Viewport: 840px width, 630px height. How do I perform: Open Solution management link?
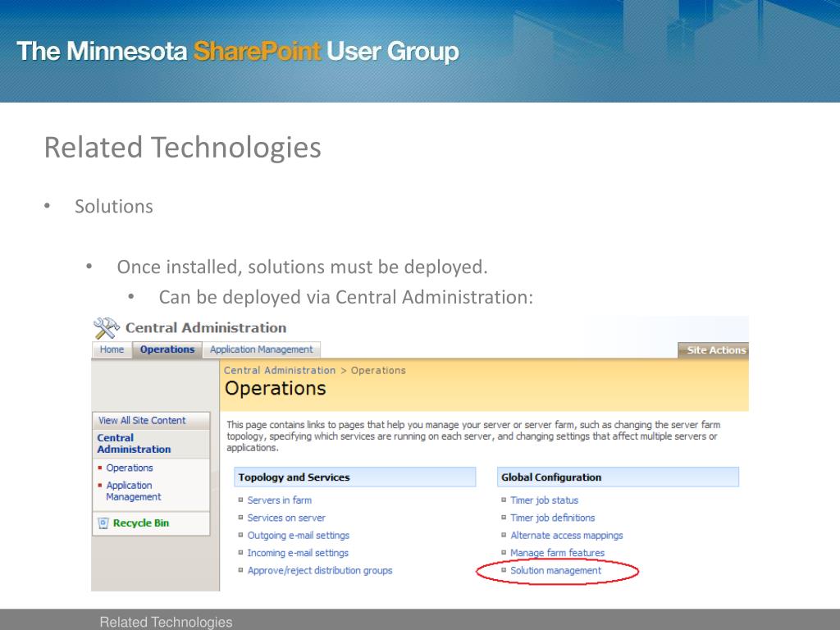(x=556, y=571)
